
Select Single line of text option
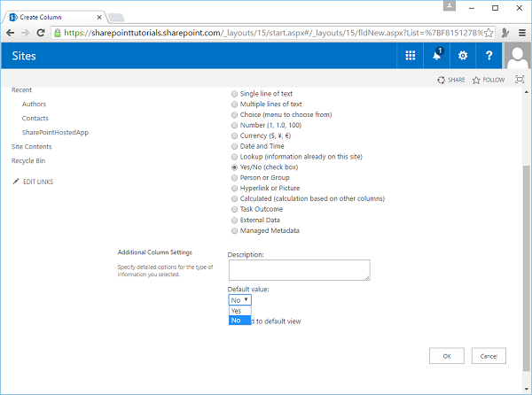pos(234,94)
